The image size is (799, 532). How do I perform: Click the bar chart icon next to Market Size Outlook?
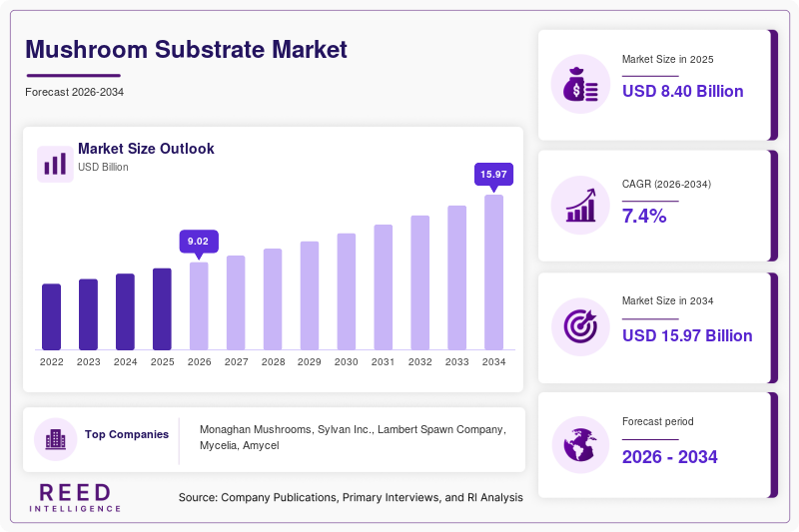(55, 164)
